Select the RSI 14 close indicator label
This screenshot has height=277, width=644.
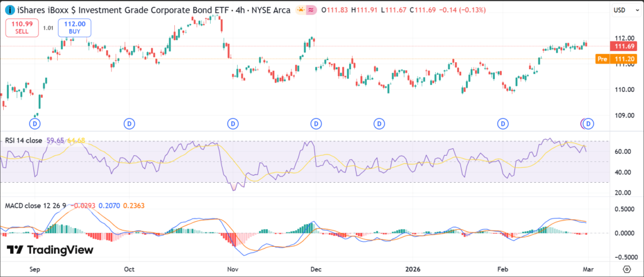point(23,140)
